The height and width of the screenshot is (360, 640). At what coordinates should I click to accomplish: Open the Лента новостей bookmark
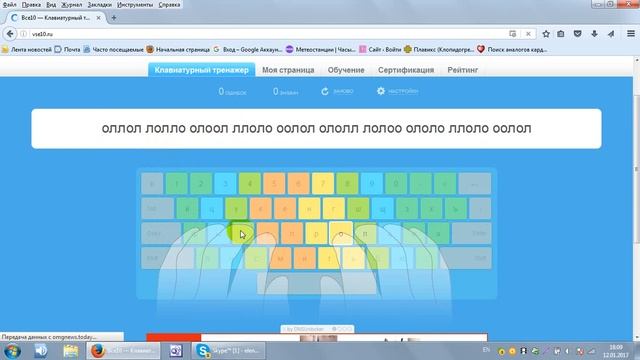click(27, 49)
